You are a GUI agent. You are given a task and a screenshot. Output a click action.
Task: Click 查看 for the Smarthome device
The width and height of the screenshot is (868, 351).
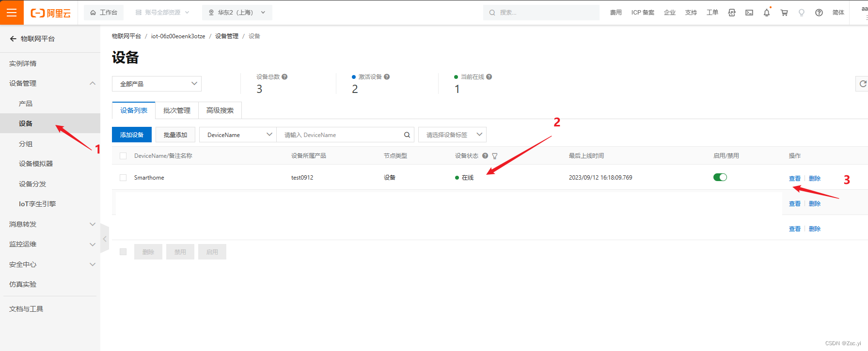[795, 179]
